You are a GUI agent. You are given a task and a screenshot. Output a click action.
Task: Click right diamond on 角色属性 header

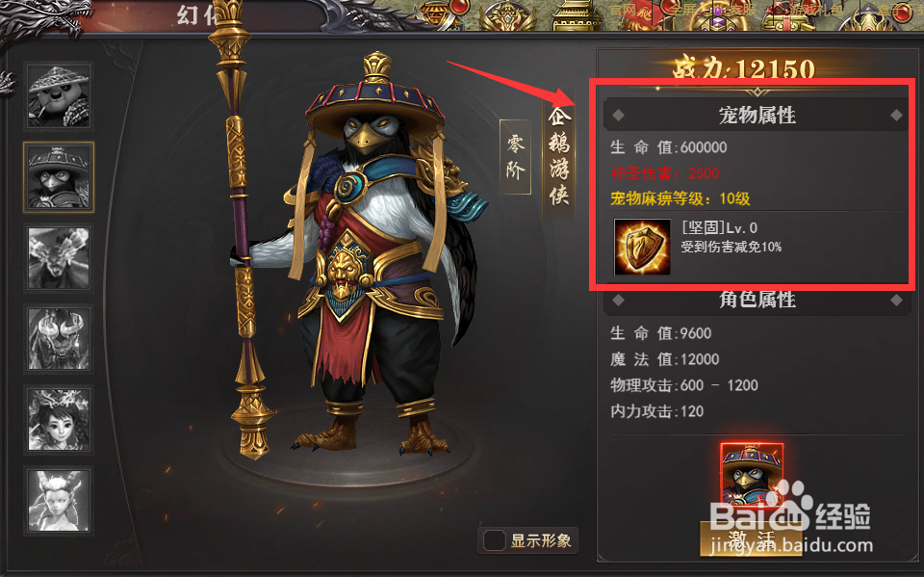point(896,301)
